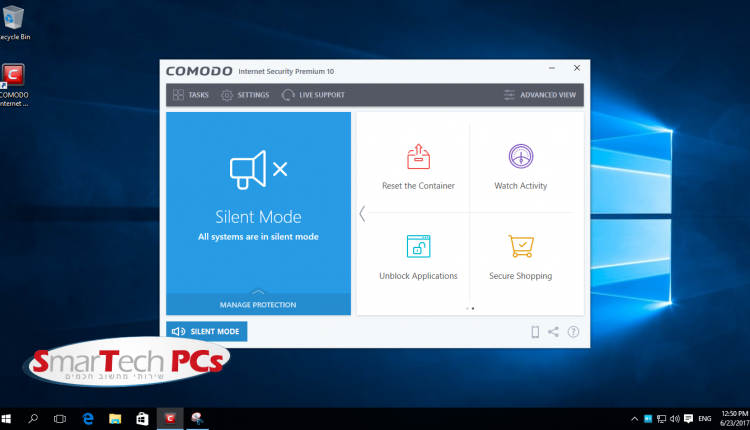Launch Microsoft Edge from taskbar

[x=88, y=419]
